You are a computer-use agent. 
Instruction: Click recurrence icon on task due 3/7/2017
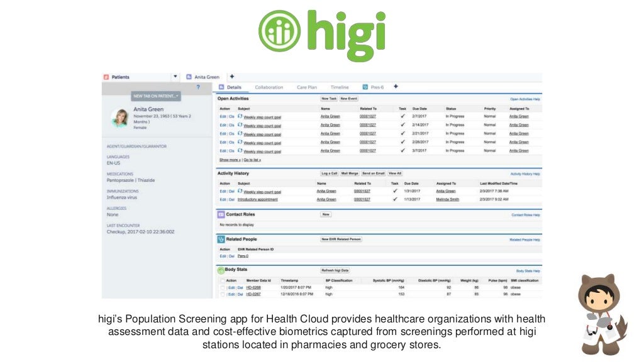click(x=240, y=151)
